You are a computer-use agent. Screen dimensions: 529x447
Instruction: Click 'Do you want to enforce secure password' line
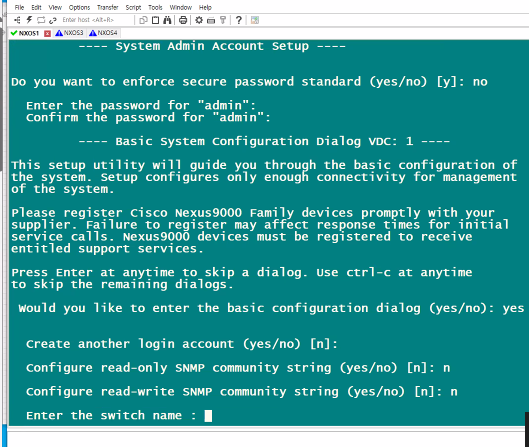[x=249, y=82]
